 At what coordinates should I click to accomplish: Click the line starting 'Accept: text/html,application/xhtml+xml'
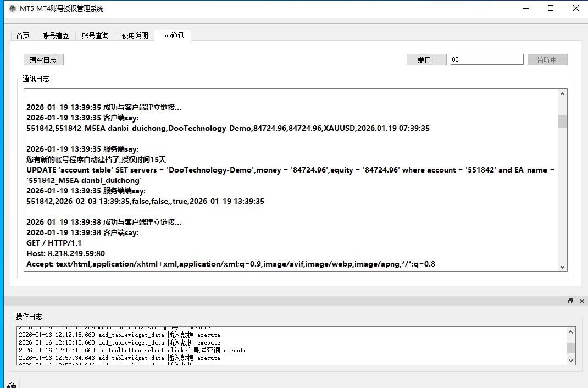pyautogui.click(x=231, y=264)
